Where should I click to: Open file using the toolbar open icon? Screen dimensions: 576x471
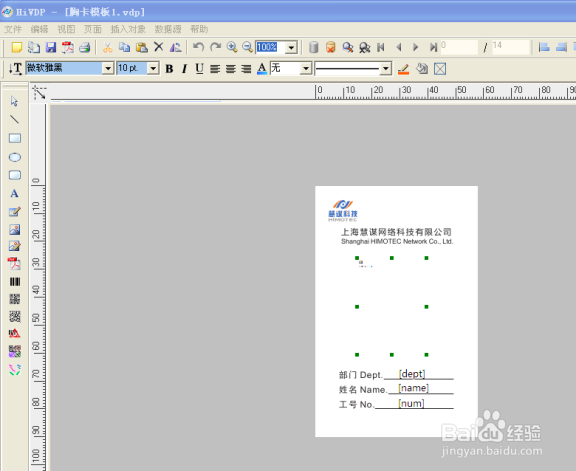(34, 47)
